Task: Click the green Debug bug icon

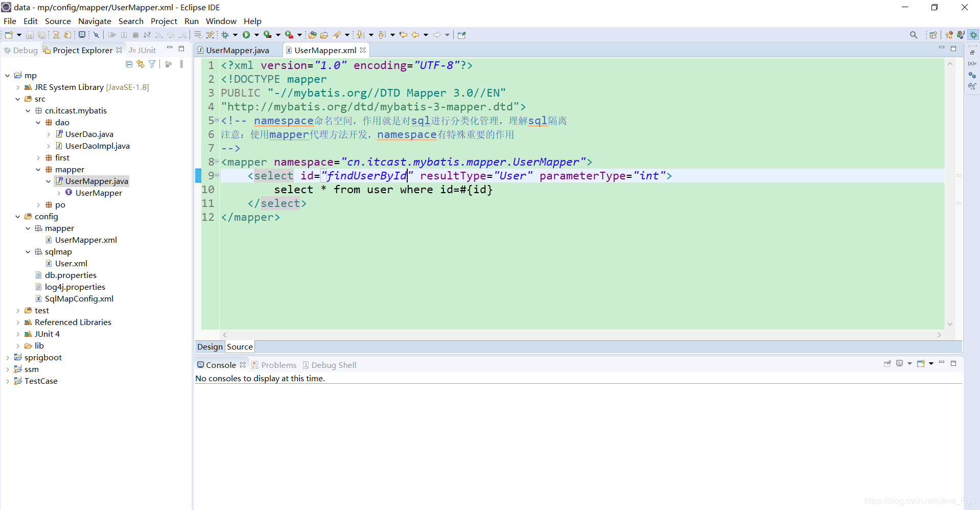Action: coord(225,35)
